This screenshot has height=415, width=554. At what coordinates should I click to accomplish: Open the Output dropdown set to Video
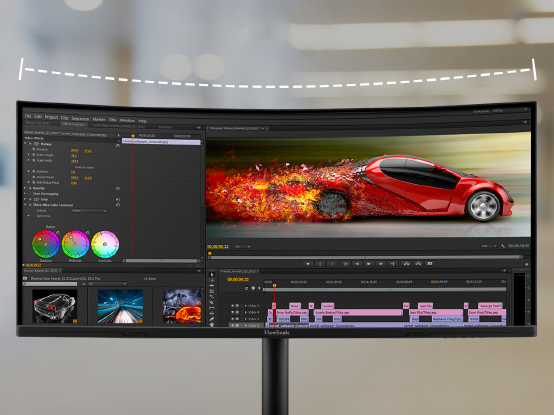(x=89, y=211)
